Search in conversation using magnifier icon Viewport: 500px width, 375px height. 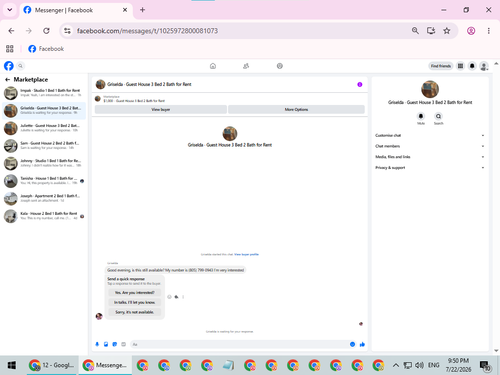438,116
